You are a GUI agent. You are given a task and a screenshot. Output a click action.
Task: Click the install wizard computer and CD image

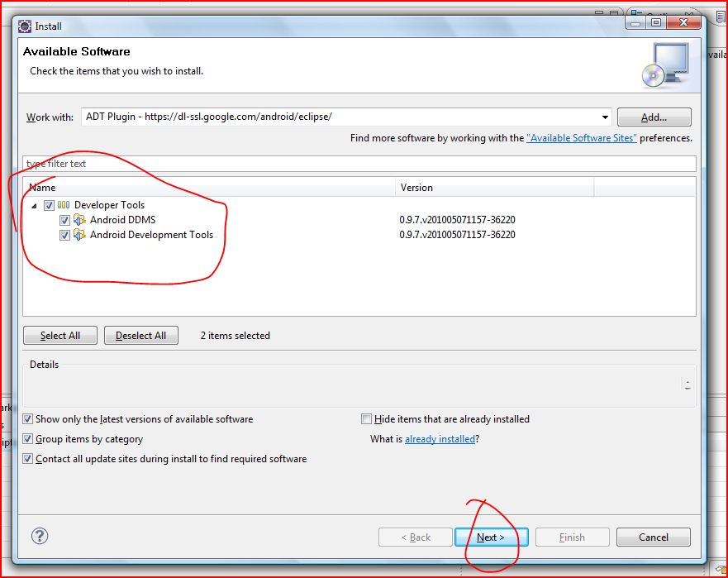(666, 65)
